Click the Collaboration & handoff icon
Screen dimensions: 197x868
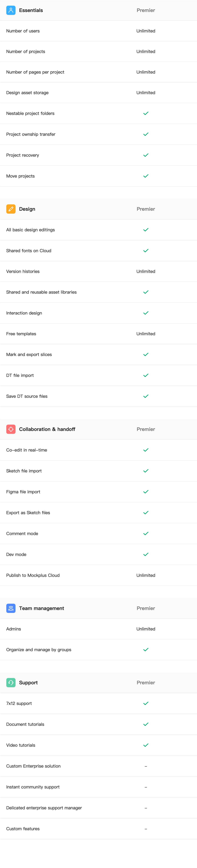(11, 429)
